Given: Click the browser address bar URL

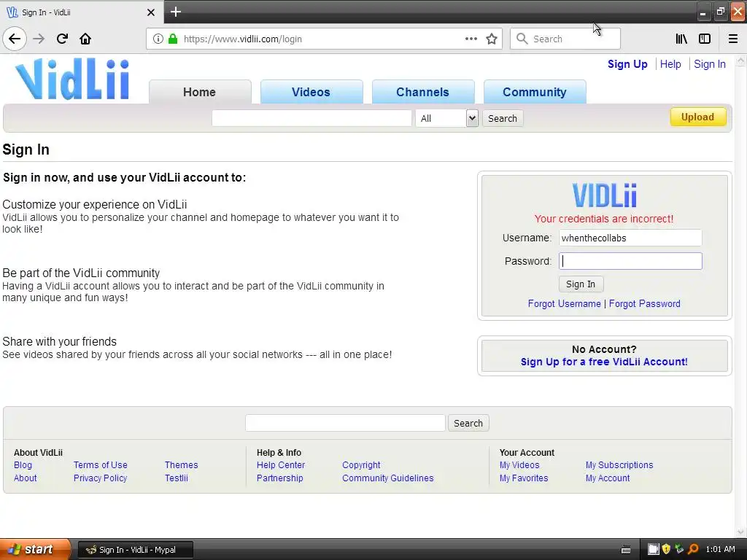Looking at the screenshot, I should tap(242, 39).
